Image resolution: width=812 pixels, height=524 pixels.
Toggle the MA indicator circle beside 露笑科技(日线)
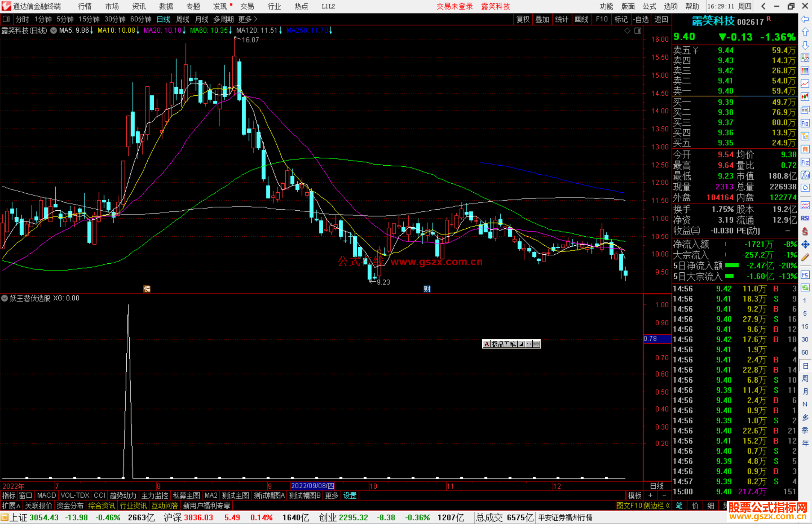54,30
